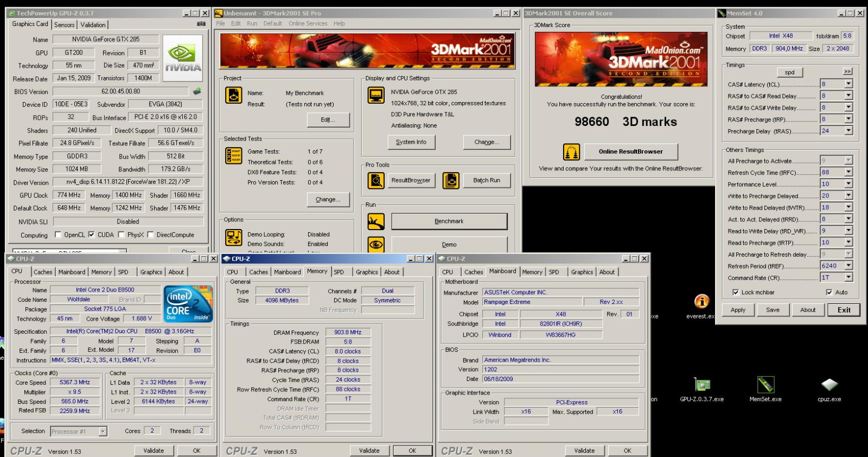Open the RAS# to CAS# Read Delay dropdown
The image size is (868, 457).
coord(848,96)
